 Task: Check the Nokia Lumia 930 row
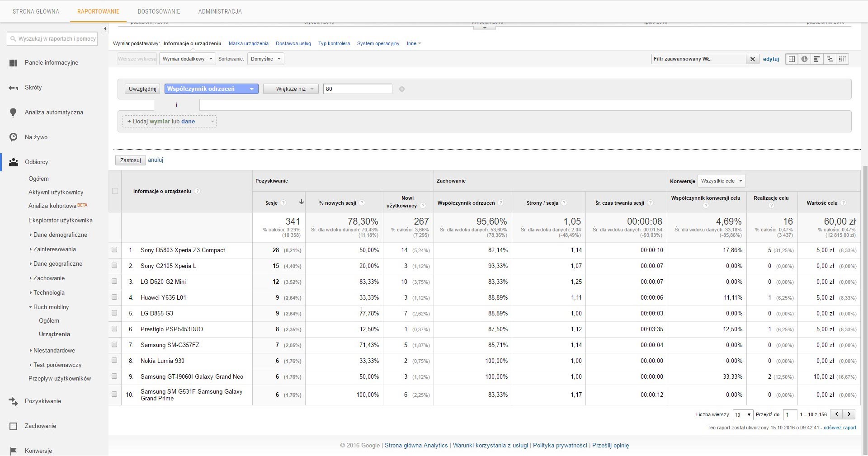coord(114,360)
